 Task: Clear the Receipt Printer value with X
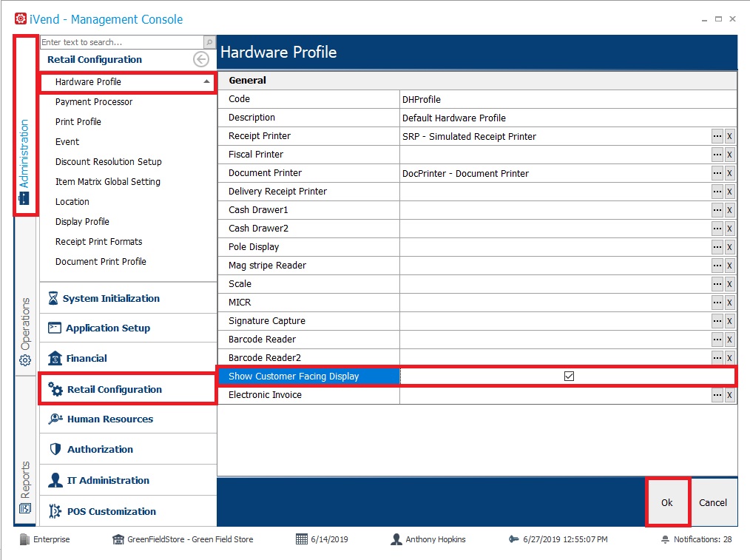(729, 136)
